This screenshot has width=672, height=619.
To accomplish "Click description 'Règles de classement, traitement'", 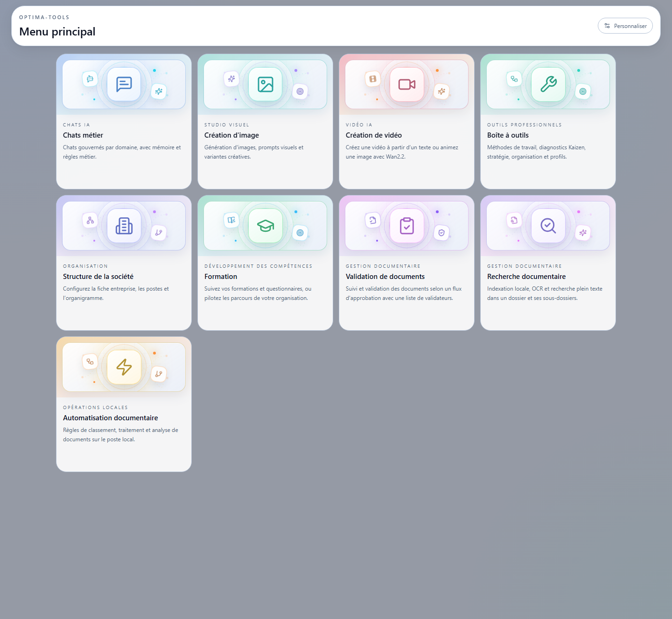I will (x=120, y=435).
